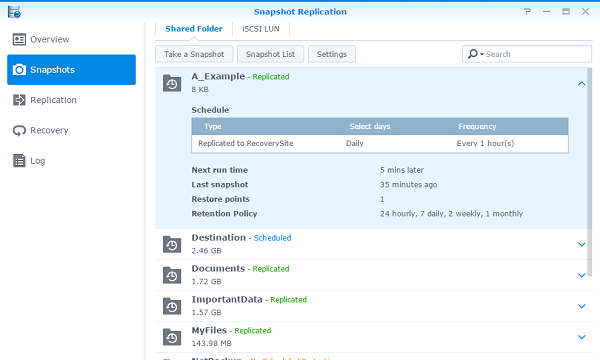Switch to the iSCSI LUN tab
Screen dimensions: 600x360
pos(261,29)
